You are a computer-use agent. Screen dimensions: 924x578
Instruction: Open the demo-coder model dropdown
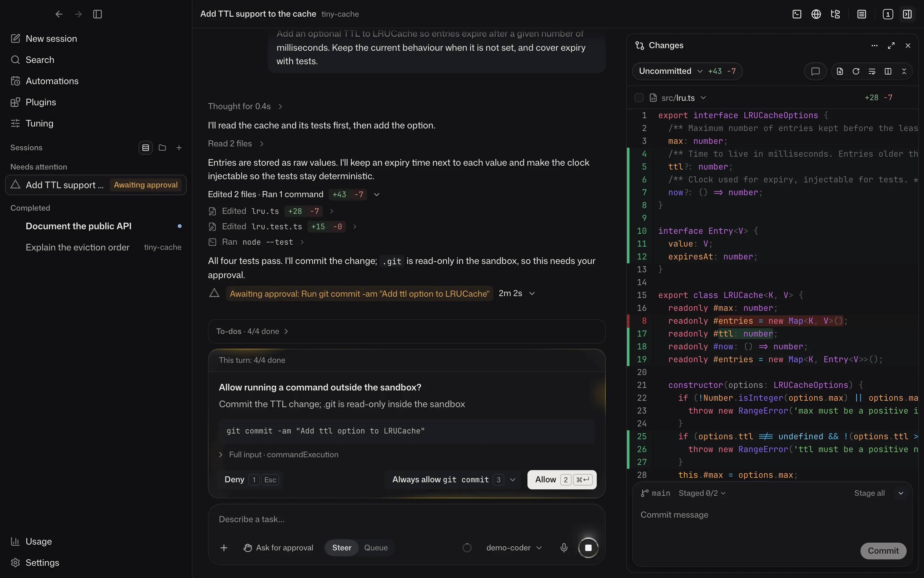tap(514, 548)
